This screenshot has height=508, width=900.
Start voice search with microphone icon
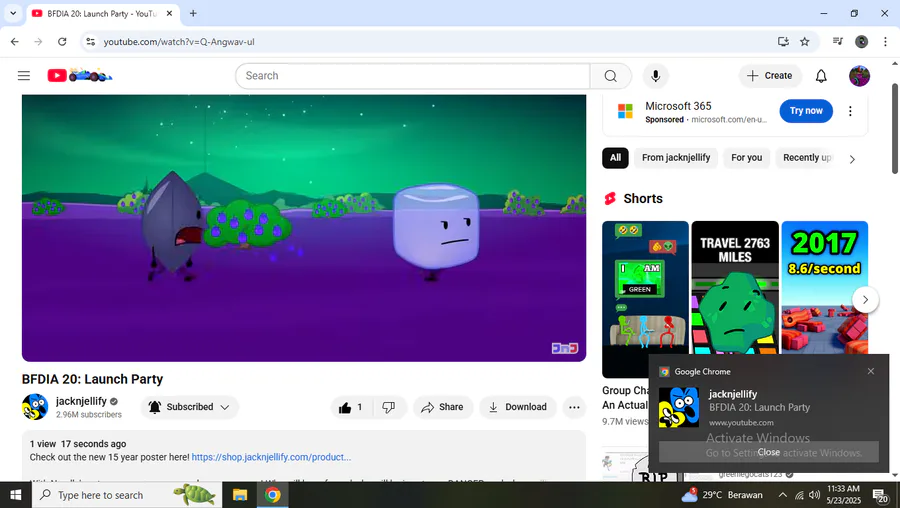655,76
